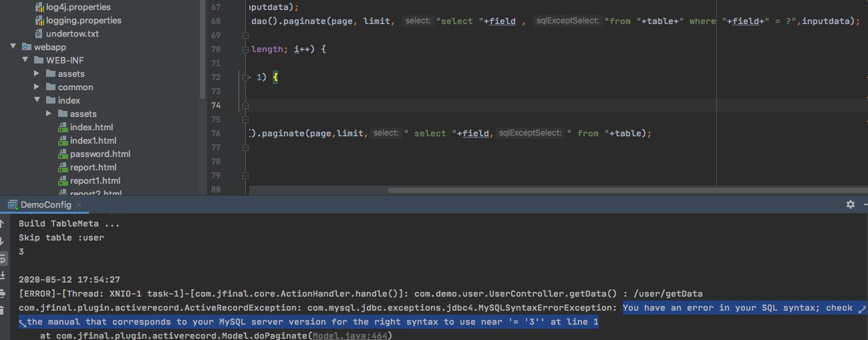The width and height of the screenshot is (868, 340).
Task: Select the DemoConfig run tab
Action: (x=45, y=204)
